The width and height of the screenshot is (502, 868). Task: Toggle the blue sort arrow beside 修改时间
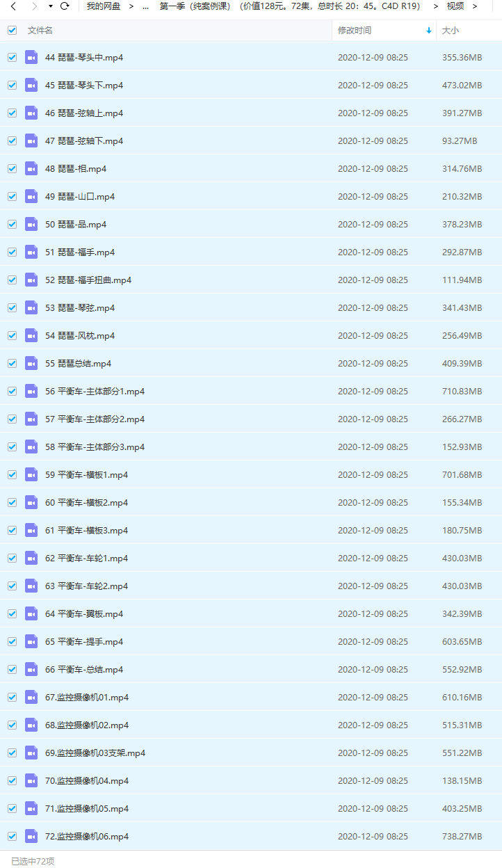[x=428, y=31]
